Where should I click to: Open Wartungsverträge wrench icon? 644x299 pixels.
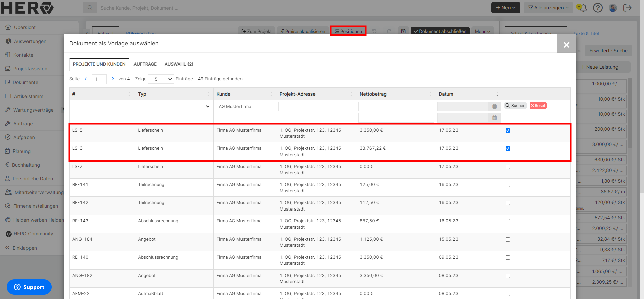pyautogui.click(x=8, y=110)
